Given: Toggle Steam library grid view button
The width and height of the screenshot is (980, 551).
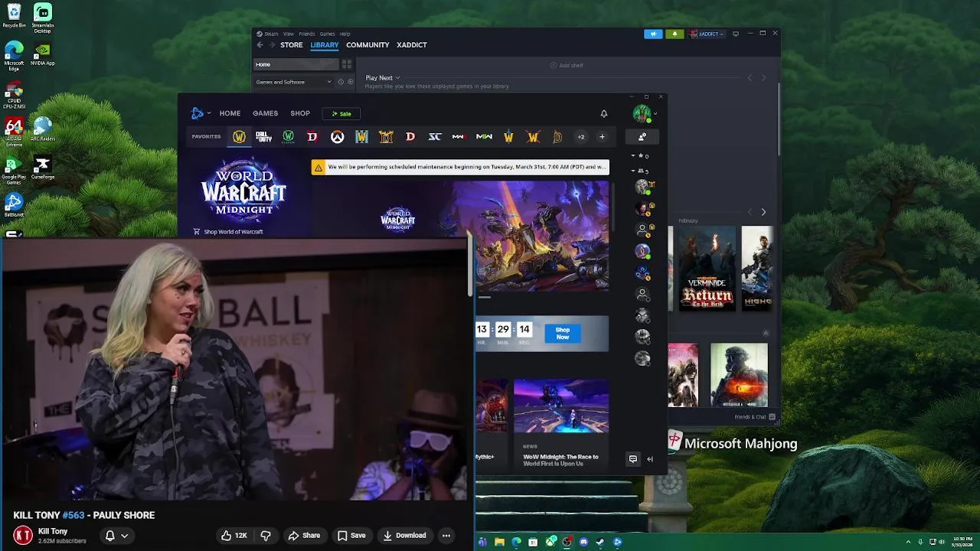Looking at the screenshot, I should (347, 65).
